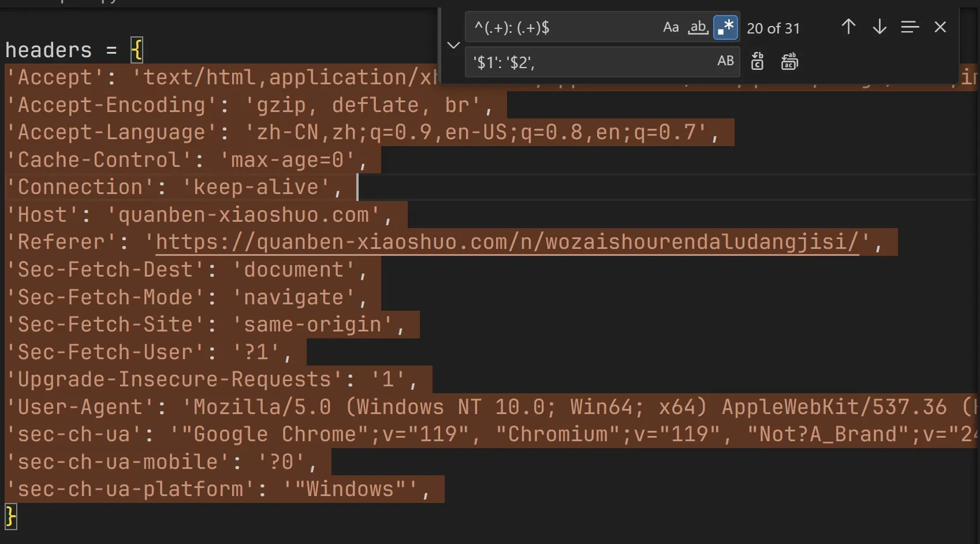
Task: Click the 'Accept-Encoding' key
Action: 111,105
